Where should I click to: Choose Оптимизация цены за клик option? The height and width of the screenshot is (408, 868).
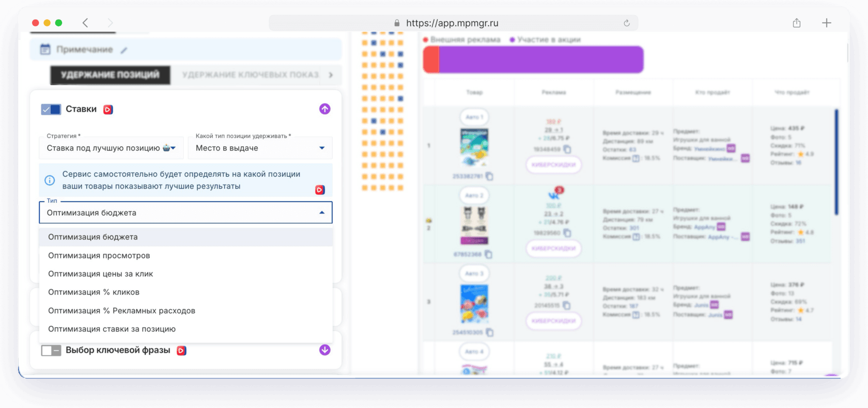pos(101,274)
